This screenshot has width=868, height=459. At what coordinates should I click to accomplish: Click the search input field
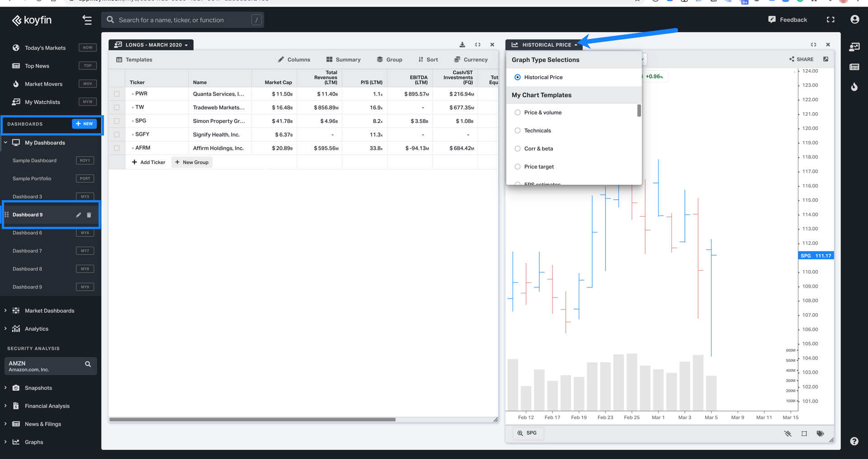(183, 20)
